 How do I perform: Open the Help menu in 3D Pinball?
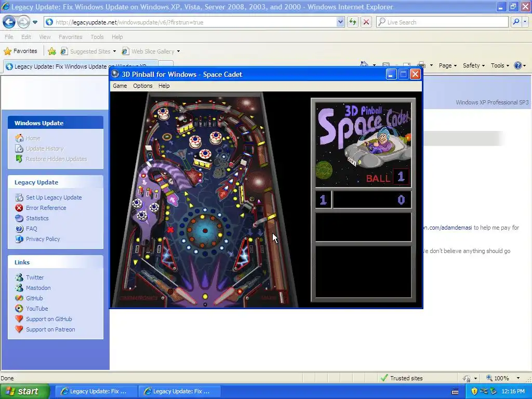[x=164, y=86]
